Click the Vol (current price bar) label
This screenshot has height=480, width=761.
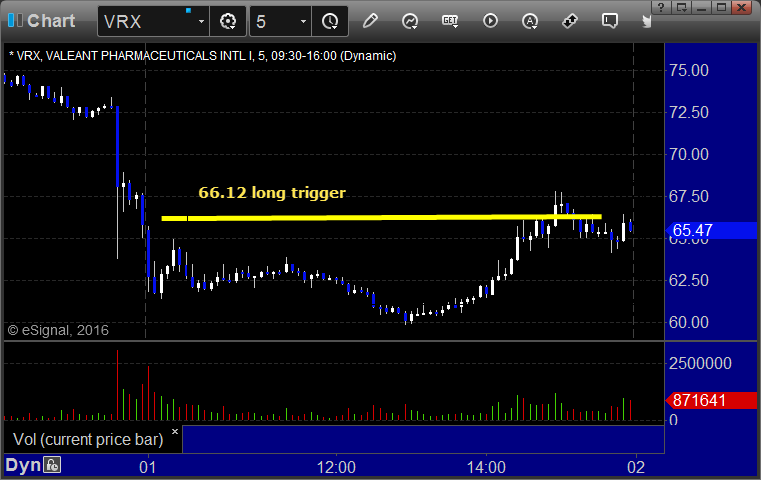(x=88, y=439)
